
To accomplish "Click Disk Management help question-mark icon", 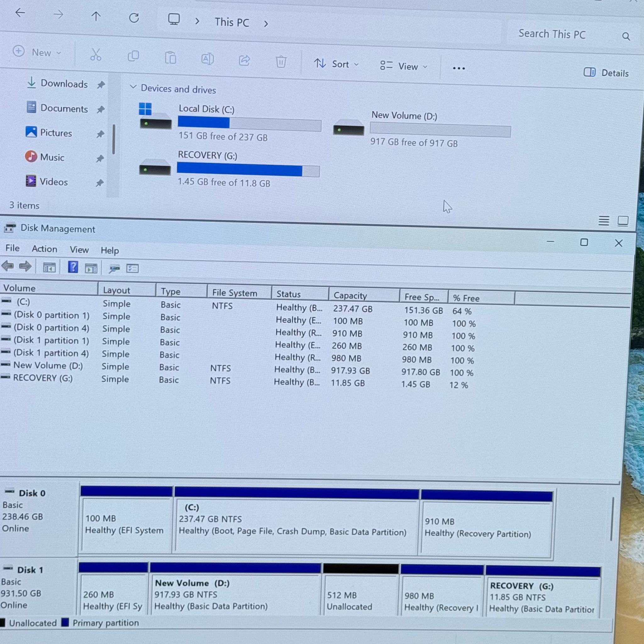I will tap(73, 267).
